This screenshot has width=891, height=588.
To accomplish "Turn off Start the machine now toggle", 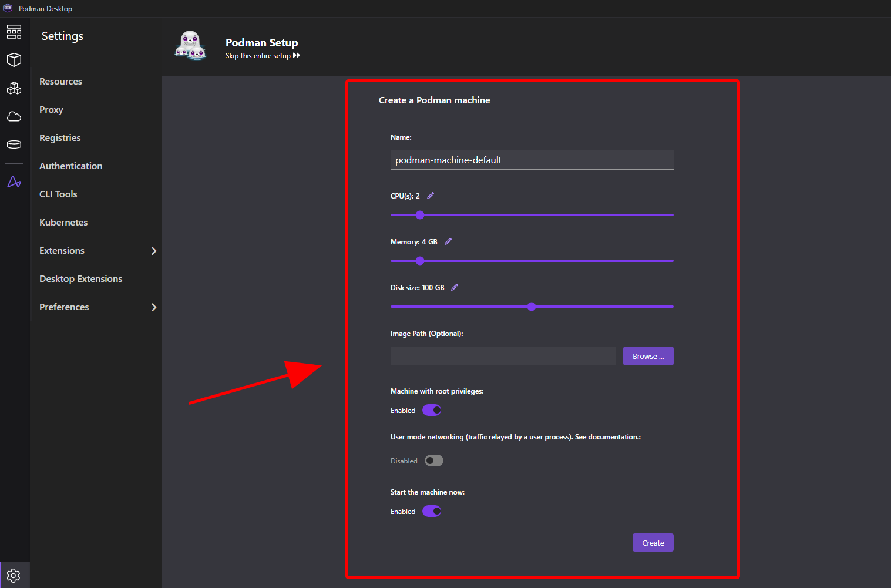I will (432, 511).
